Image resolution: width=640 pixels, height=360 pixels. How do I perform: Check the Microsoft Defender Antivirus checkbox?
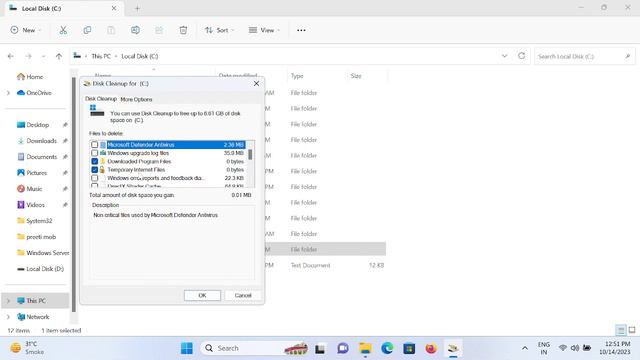point(95,144)
